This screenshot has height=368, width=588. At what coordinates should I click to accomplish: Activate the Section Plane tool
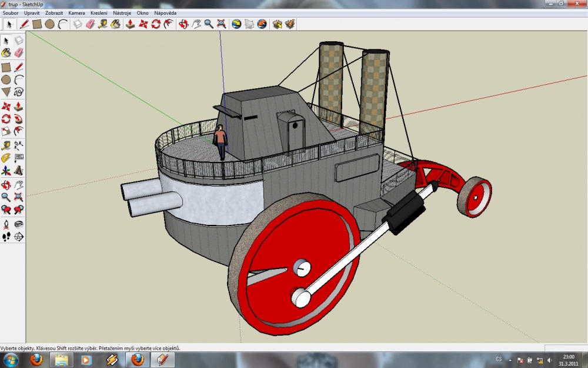[18, 237]
